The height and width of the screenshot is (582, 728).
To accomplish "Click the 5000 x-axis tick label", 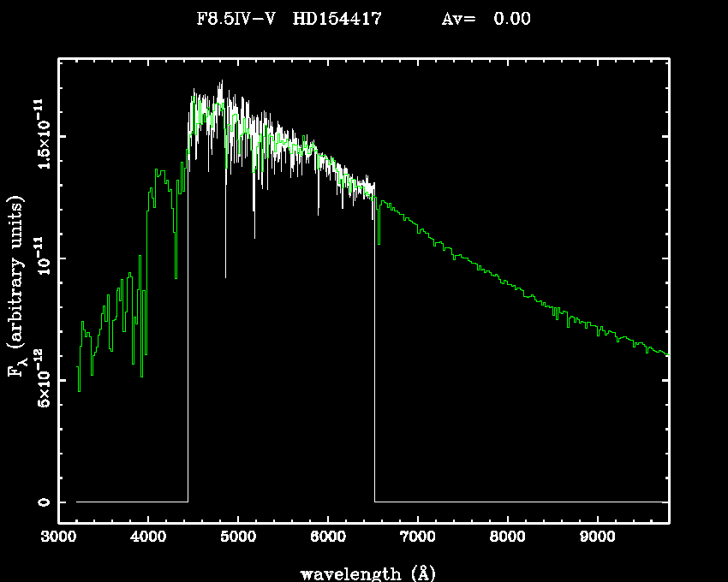I will [238, 537].
